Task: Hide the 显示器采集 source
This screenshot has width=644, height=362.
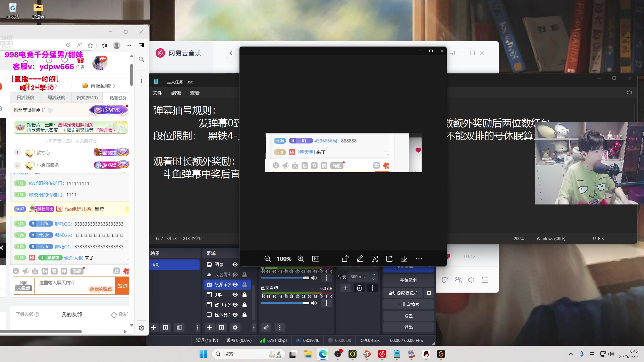Action: [235, 315]
